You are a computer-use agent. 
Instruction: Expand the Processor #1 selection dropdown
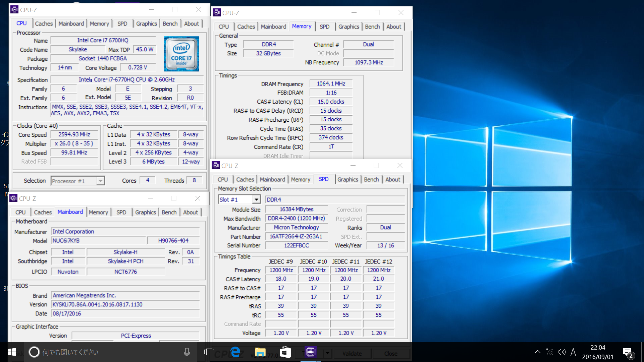100,181
